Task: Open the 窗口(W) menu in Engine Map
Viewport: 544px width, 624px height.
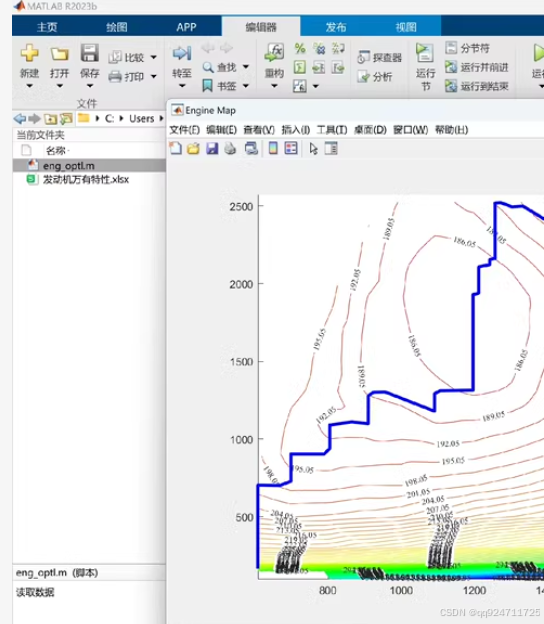Action: click(410, 130)
